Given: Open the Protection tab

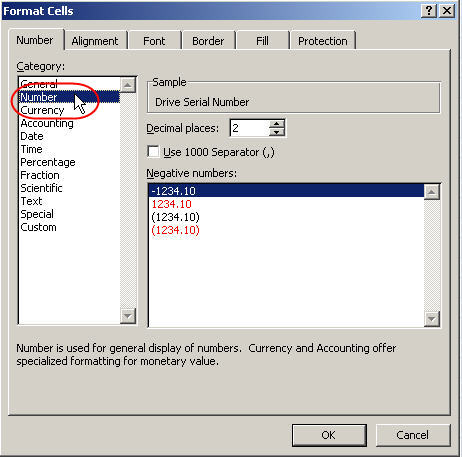Looking at the screenshot, I should tap(323, 41).
